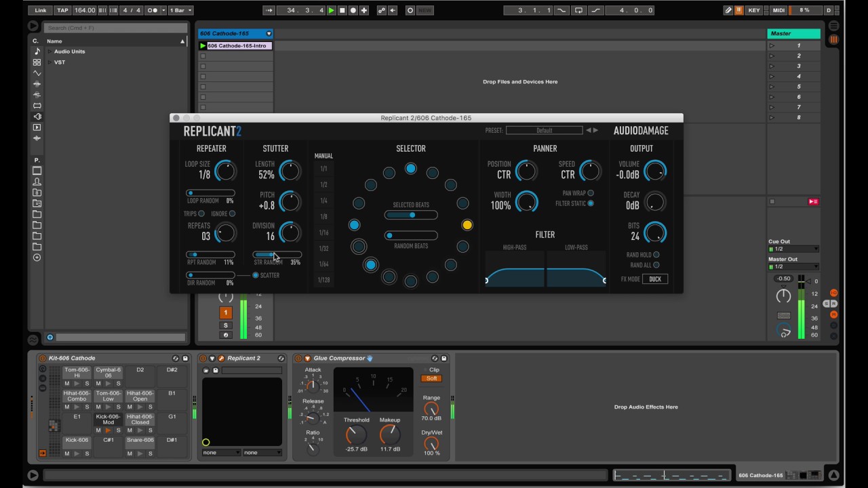868x488 pixels.
Task: Open the Sounds category icon in browser
Action: click(x=37, y=52)
